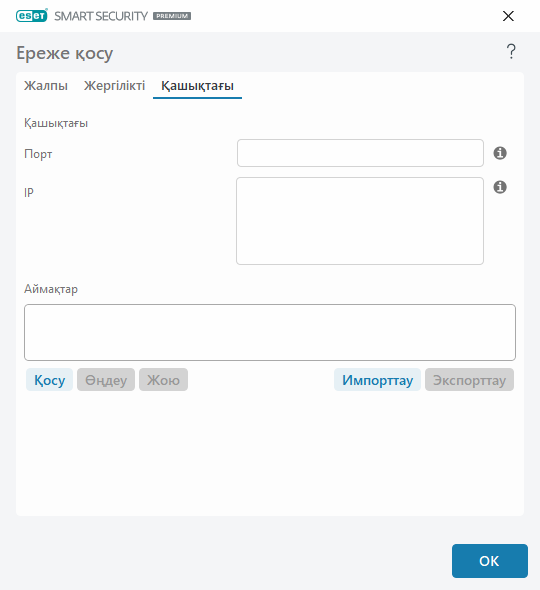Switch to the Жалпы tab
Image resolution: width=540 pixels, height=590 pixels.
pos(46,86)
